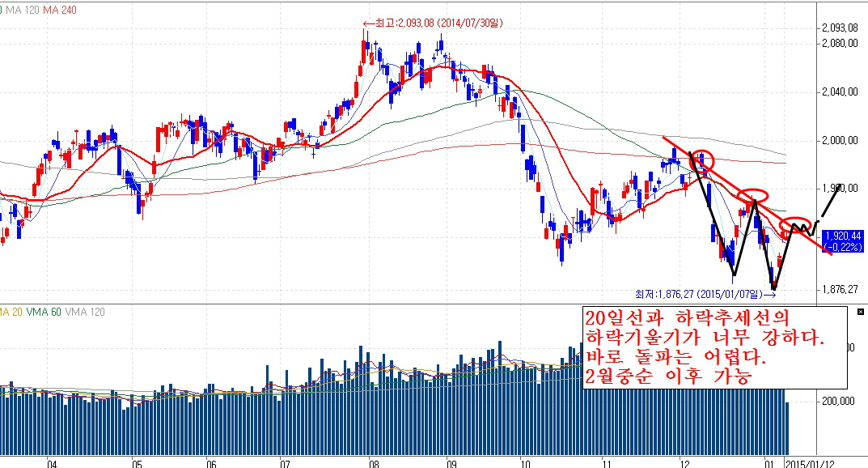Click the 10 month marker on time axis

pos(526,462)
